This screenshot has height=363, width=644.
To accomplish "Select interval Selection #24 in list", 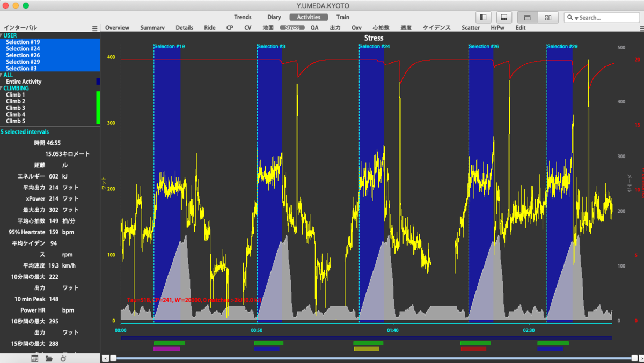I will (x=50, y=49).
